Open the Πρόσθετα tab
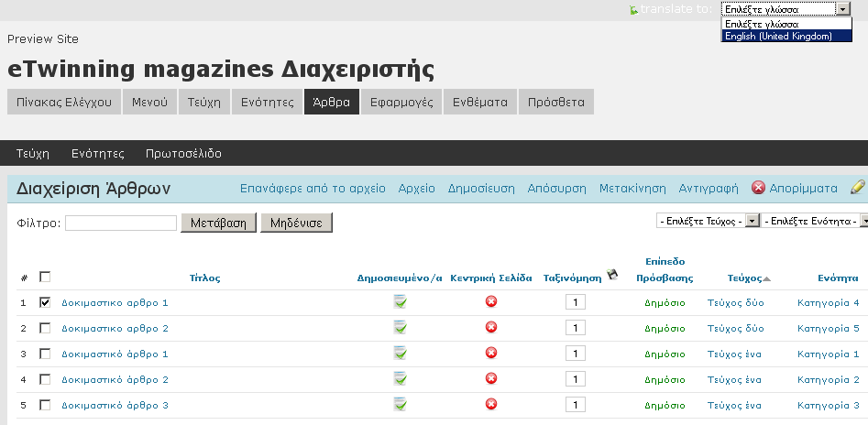868x425 pixels. 556,102
